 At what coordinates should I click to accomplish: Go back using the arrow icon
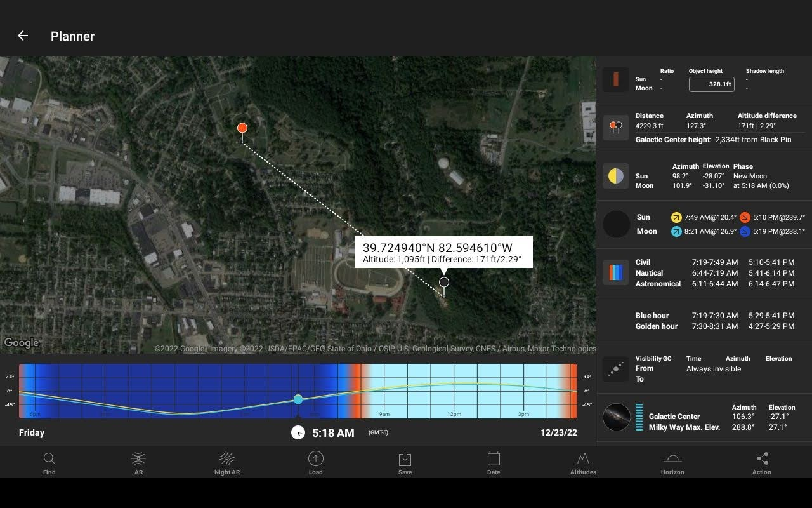pos(23,36)
